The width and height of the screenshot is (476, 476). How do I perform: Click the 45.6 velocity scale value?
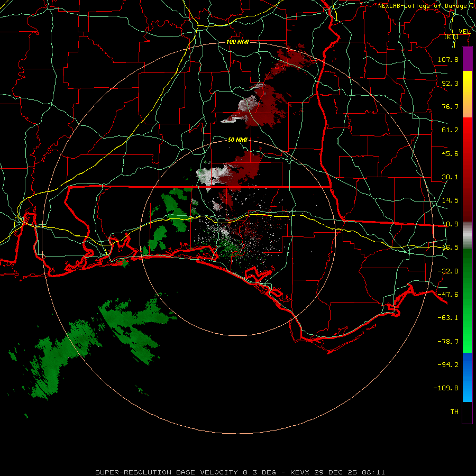[x=450, y=153]
